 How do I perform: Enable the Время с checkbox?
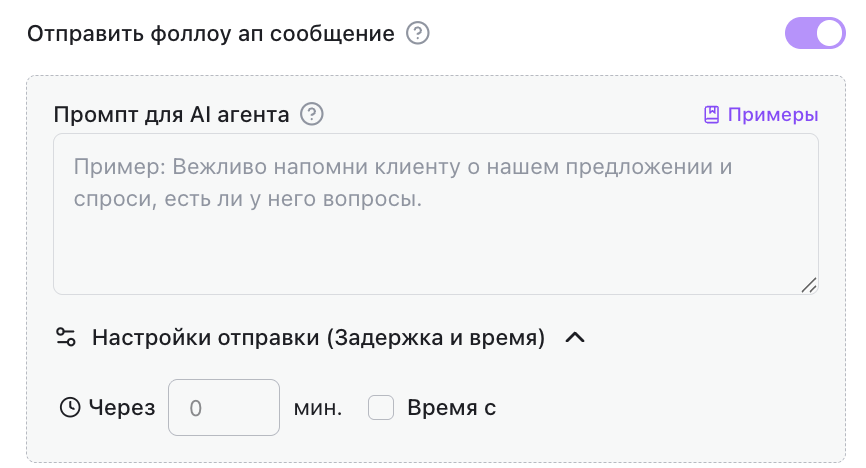tap(381, 408)
